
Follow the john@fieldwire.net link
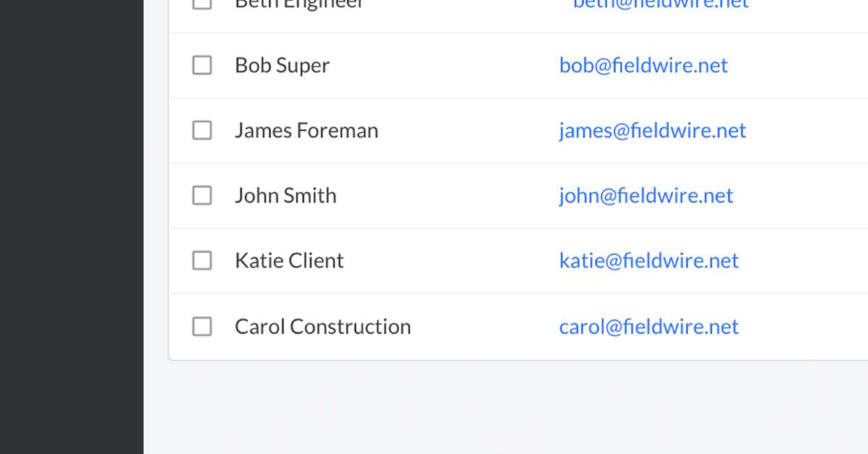pyautogui.click(x=646, y=196)
